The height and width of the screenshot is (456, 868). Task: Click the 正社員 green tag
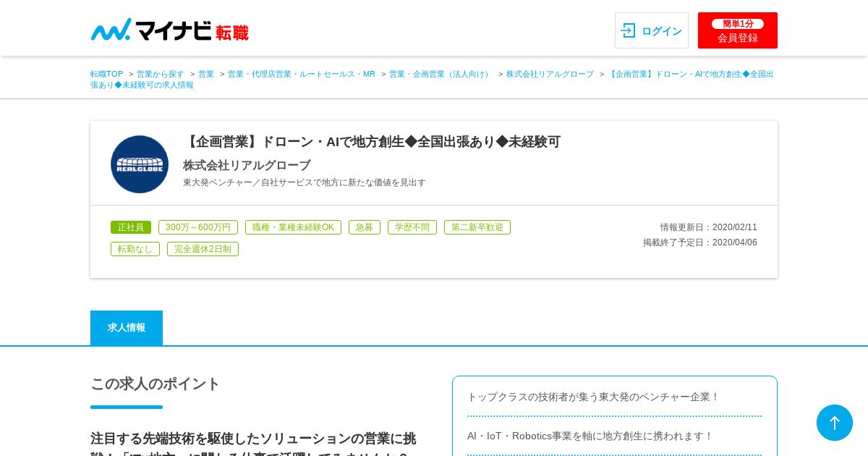[131, 227]
